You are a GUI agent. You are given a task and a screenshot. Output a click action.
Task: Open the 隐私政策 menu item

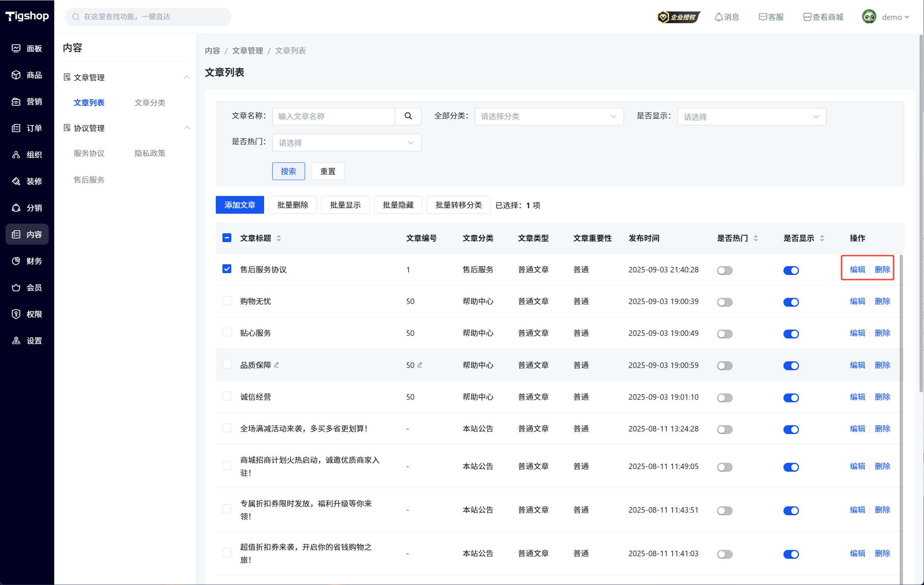[150, 153]
